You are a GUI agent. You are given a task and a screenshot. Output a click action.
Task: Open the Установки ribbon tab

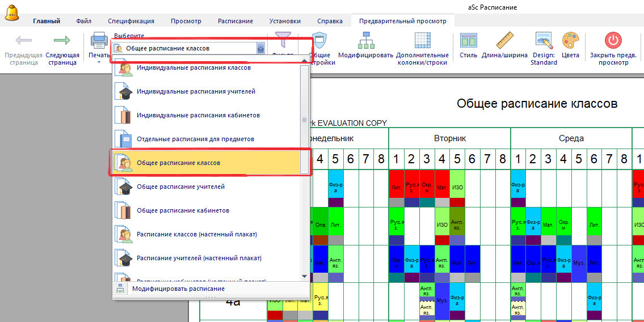(285, 21)
